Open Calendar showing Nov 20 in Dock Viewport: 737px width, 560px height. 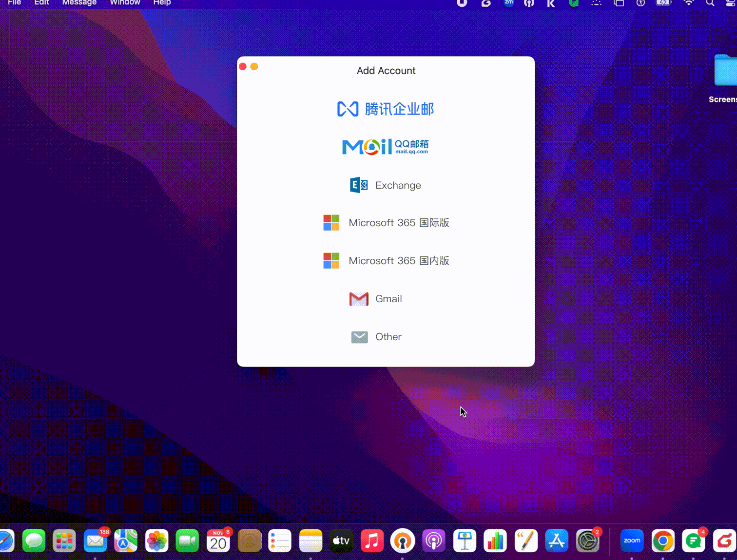click(218, 541)
